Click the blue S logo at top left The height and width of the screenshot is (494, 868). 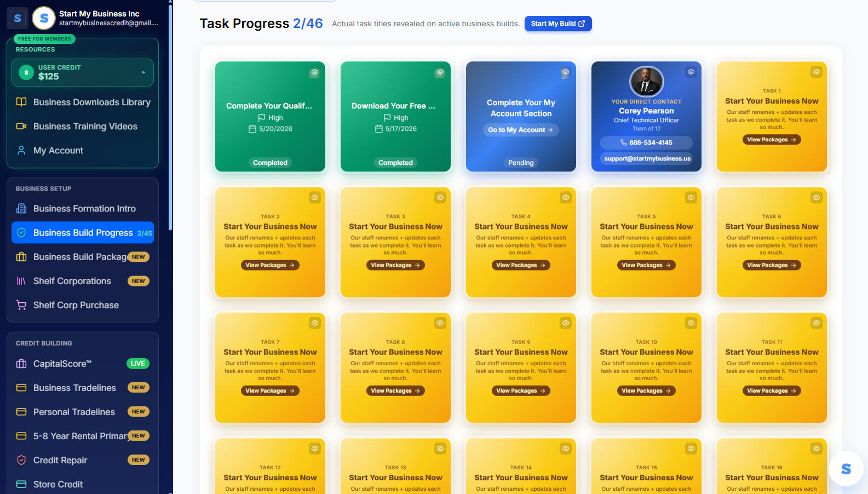click(x=17, y=18)
